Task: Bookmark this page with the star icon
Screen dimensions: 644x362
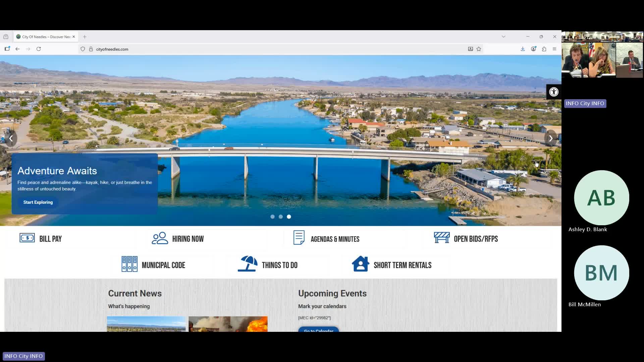Action: (479, 49)
